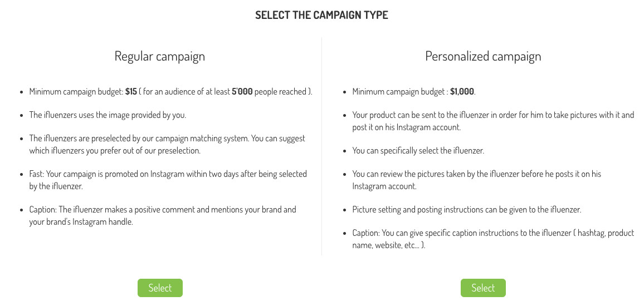Click Personalized Caption hashtag instructions bullet
This screenshot has height=306, width=644.
(493, 239)
